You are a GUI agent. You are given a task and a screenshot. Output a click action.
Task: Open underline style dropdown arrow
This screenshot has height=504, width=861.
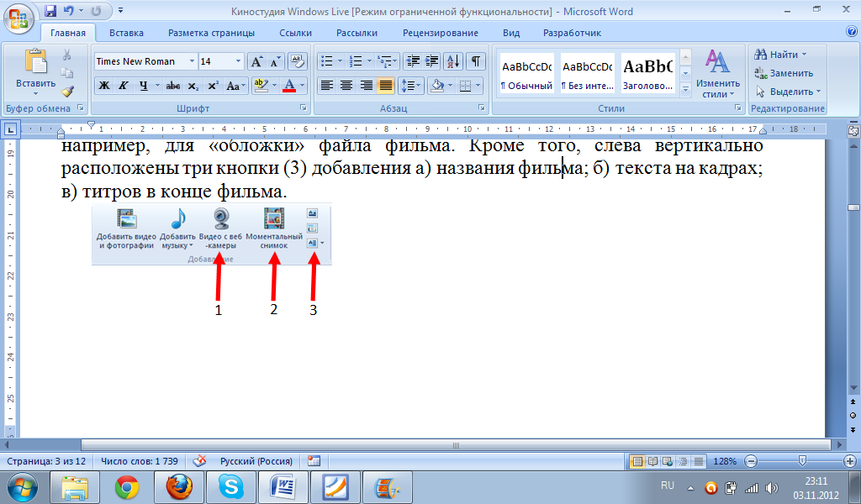[157, 87]
